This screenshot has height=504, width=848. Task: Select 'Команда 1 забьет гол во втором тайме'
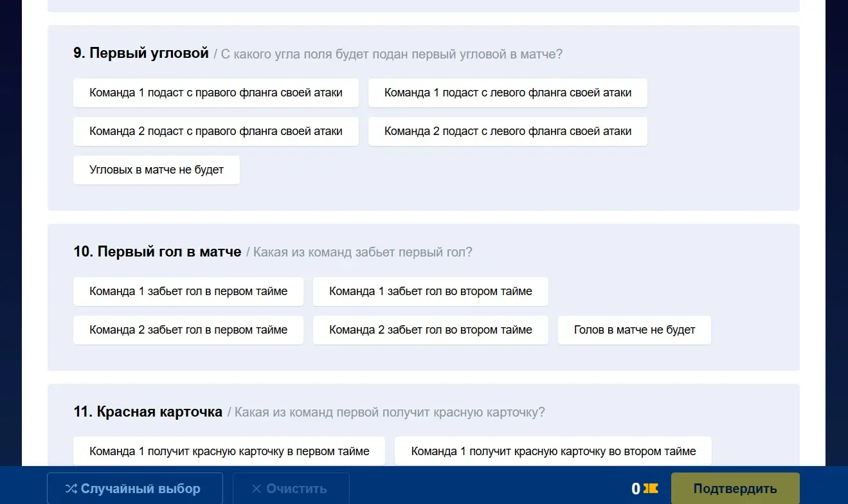point(431,291)
